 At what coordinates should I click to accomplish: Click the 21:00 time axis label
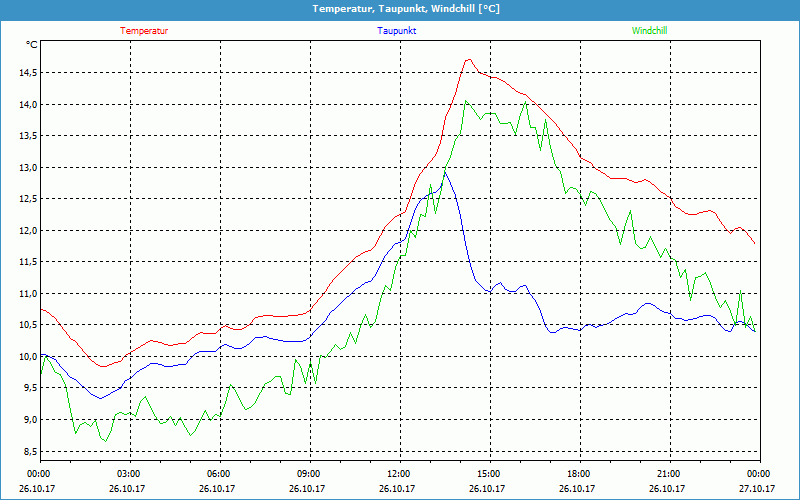pyautogui.click(x=670, y=474)
